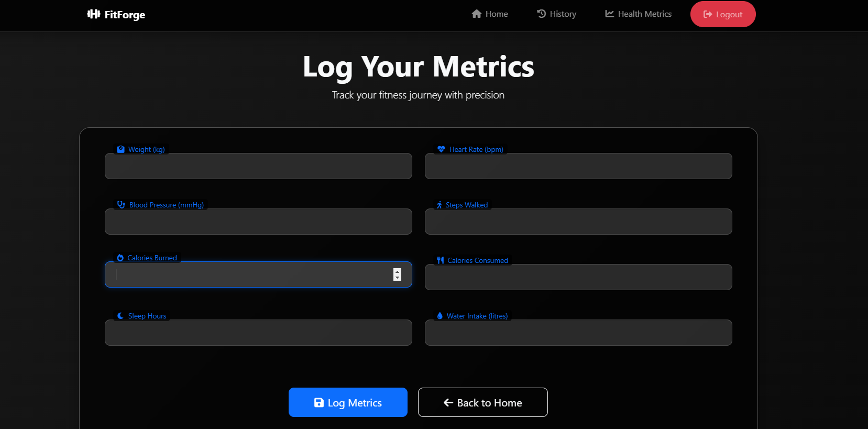The image size is (868, 429).
Task: Focus the Sleep Hours input field
Action: (x=258, y=333)
